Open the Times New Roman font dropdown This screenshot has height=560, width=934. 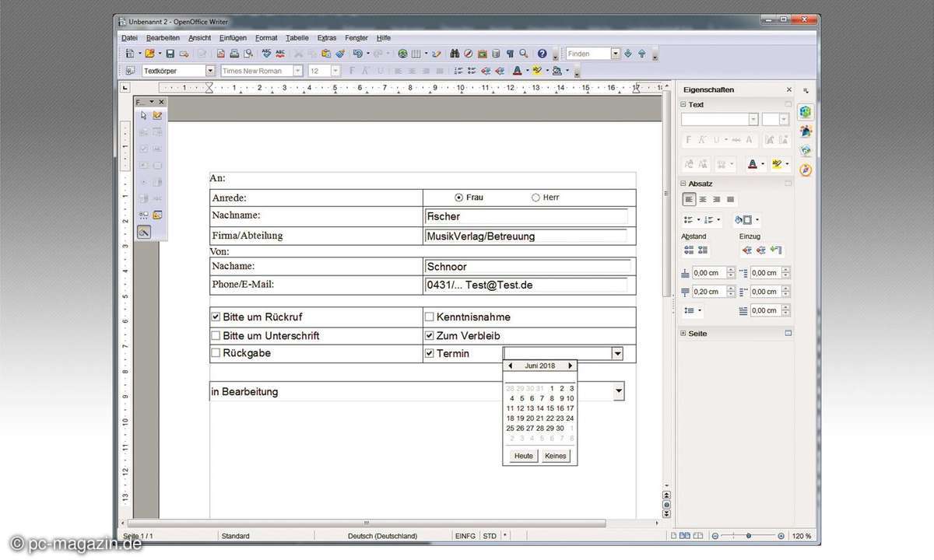pyautogui.click(x=298, y=71)
